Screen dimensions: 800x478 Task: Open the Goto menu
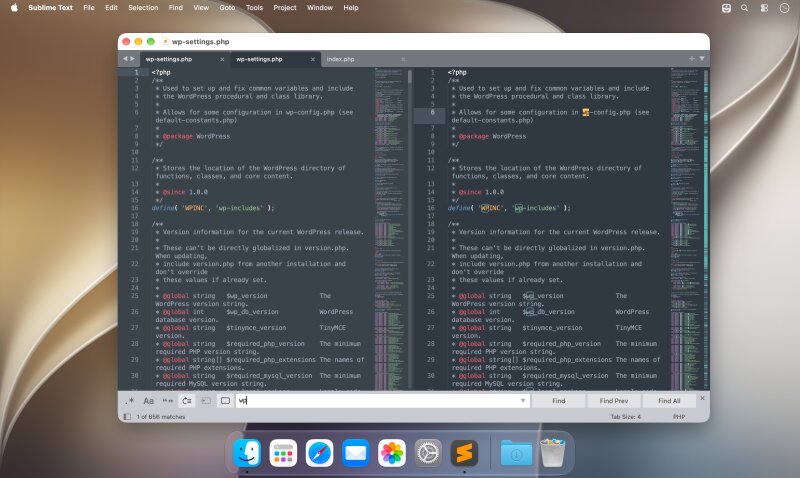tap(227, 8)
